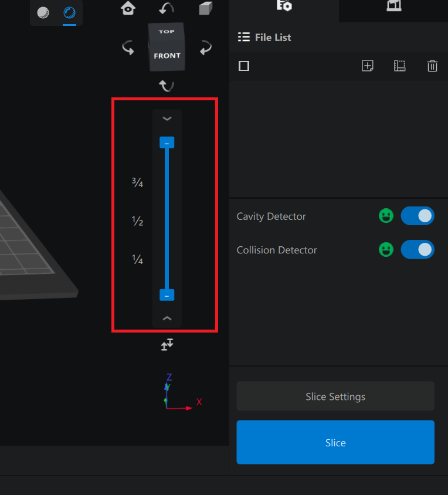Select solid shaded render mode icon

tap(43, 12)
